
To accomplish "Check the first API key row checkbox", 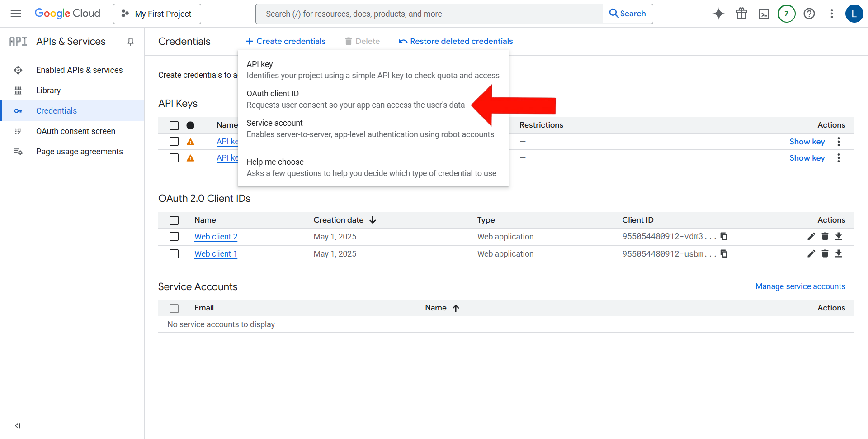I will click(x=174, y=141).
